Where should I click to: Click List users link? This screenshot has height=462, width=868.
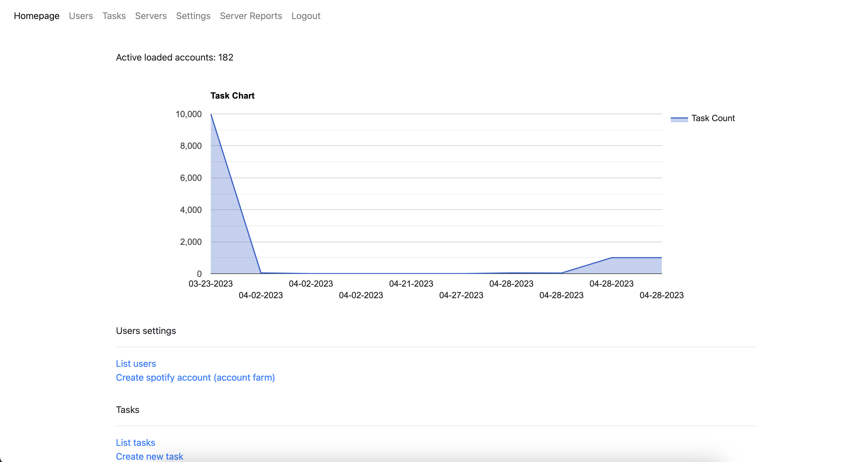coord(136,363)
